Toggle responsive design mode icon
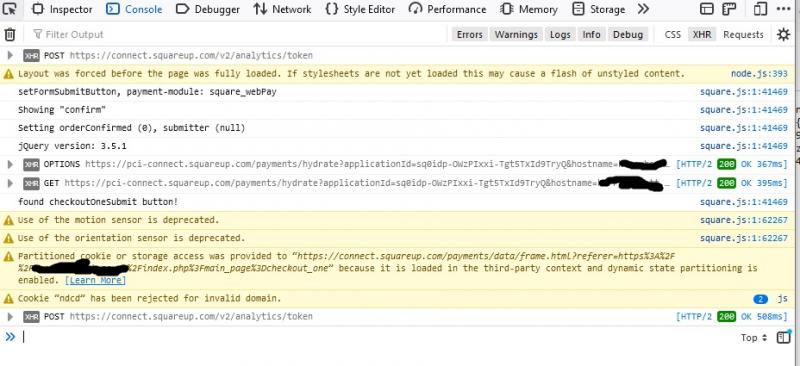Image resolution: width=800 pixels, height=366 pixels. pos(761,9)
